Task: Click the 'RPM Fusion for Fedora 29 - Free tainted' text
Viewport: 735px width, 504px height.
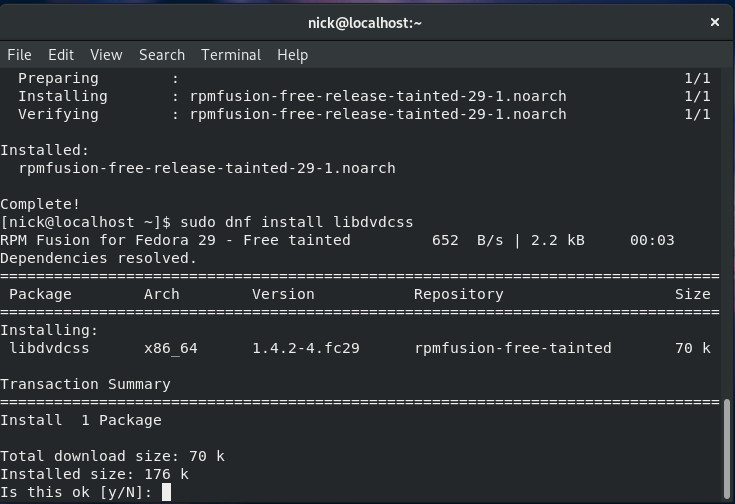Action: point(175,240)
